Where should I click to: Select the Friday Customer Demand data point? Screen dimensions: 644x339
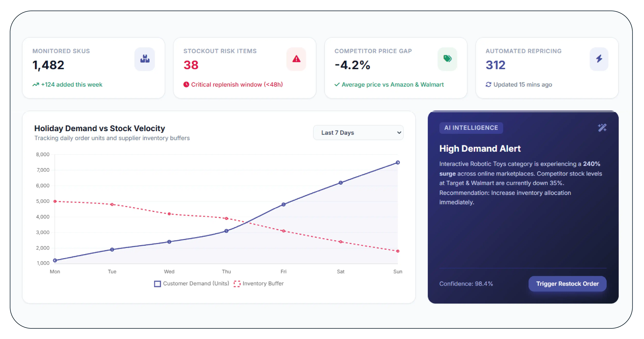click(283, 205)
